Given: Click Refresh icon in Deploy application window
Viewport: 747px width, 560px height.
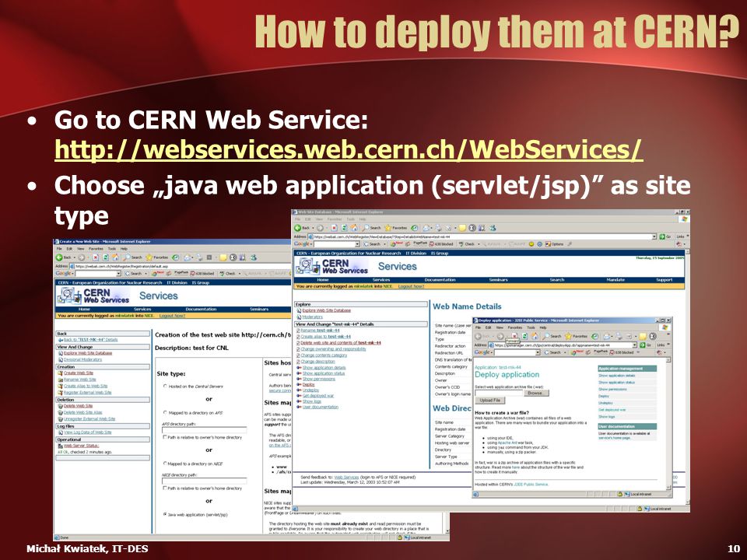Looking at the screenshot, I should pos(524,336).
